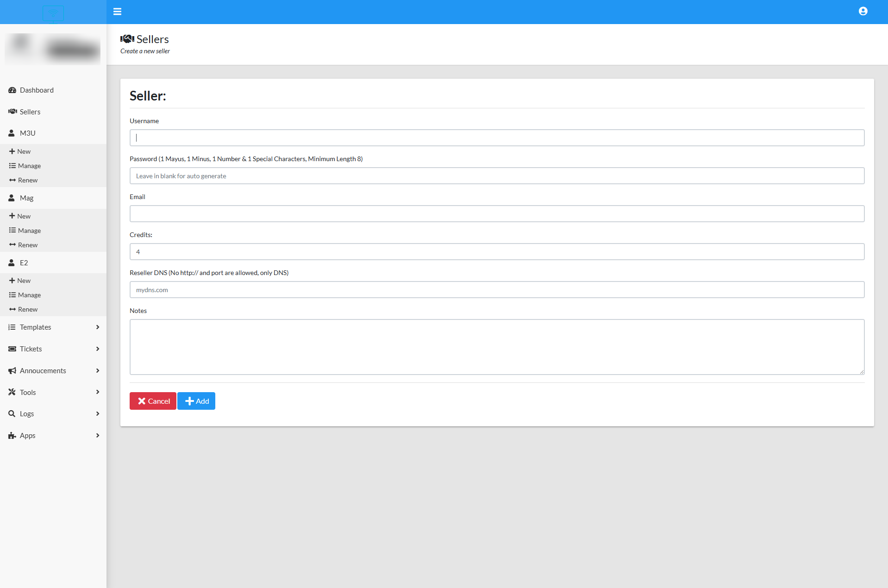The image size is (888, 588).
Task: Click the red Cancel button
Action: coord(152,400)
